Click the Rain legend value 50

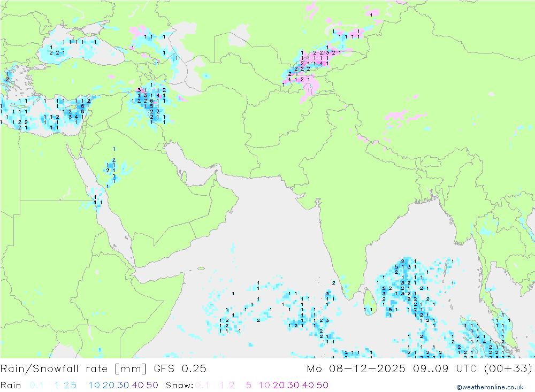[152, 385]
